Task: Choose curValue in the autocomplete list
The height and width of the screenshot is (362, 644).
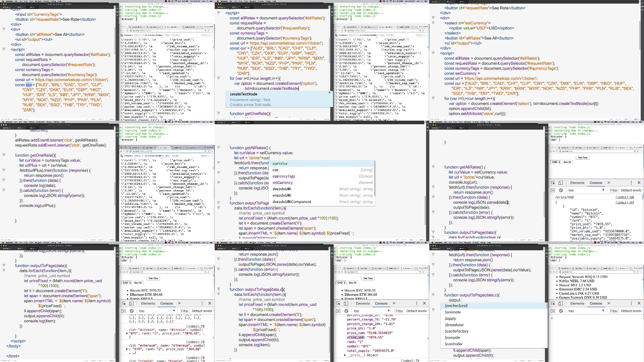Action: tap(322, 164)
